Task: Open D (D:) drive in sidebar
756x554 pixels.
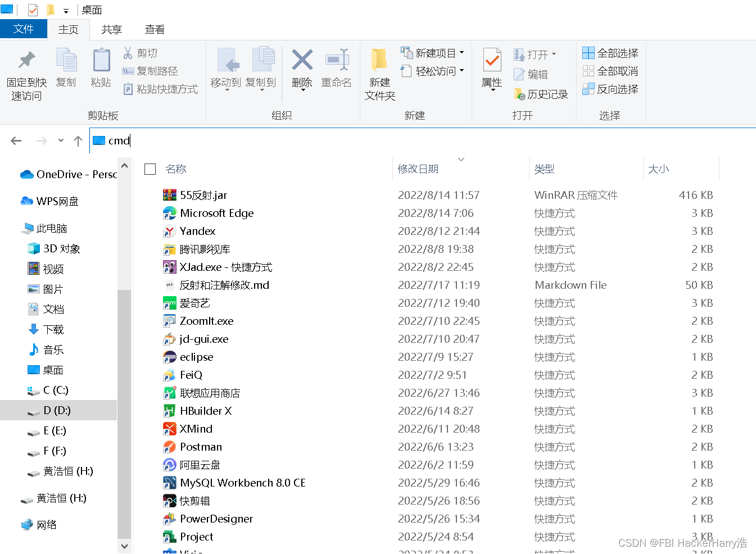Action: point(58,410)
